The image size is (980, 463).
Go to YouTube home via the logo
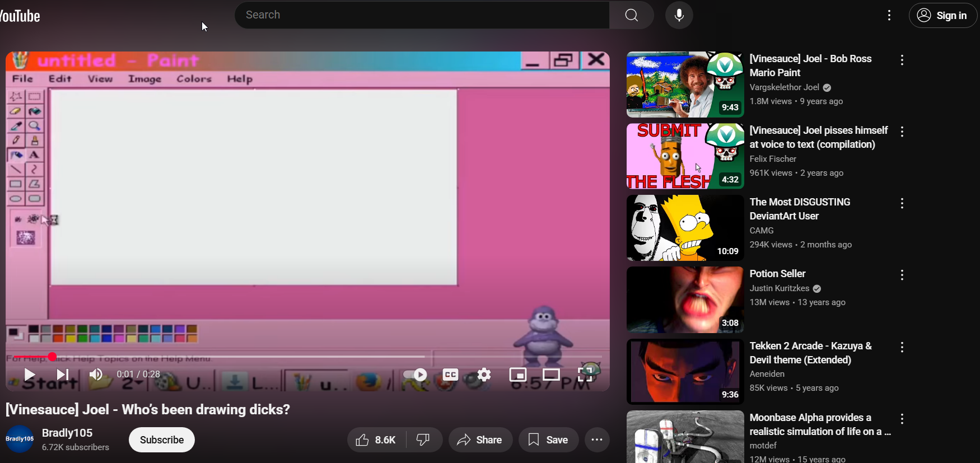click(20, 16)
